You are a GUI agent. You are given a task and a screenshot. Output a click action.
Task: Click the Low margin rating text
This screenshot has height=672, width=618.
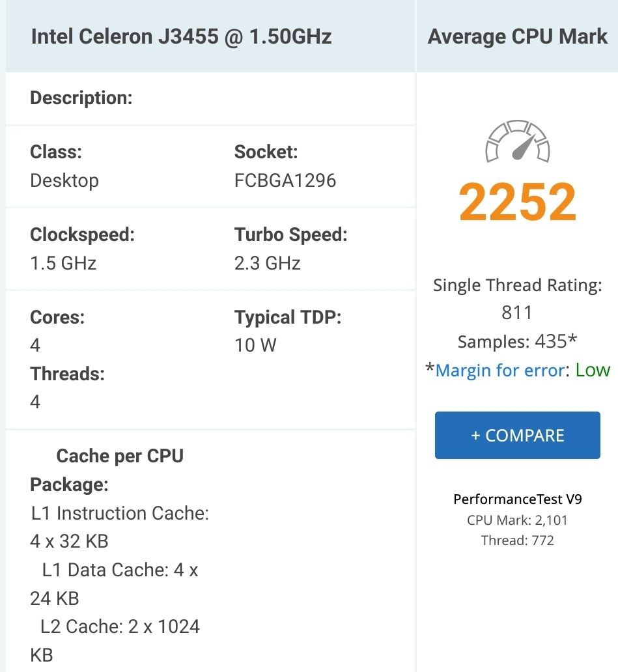click(x=593, y=371)
